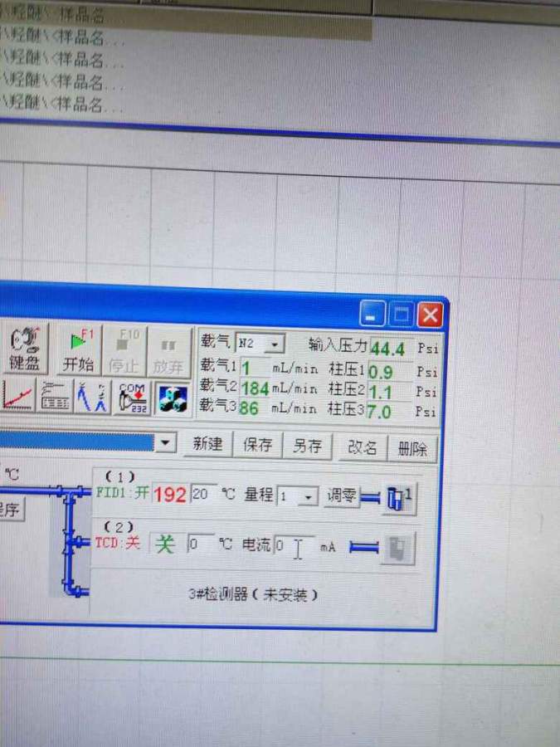Viewport: 560px width, 747px height.
Task: Click the 放弃 abandon button
Action: pyautogui.click(x=168, y=352)
